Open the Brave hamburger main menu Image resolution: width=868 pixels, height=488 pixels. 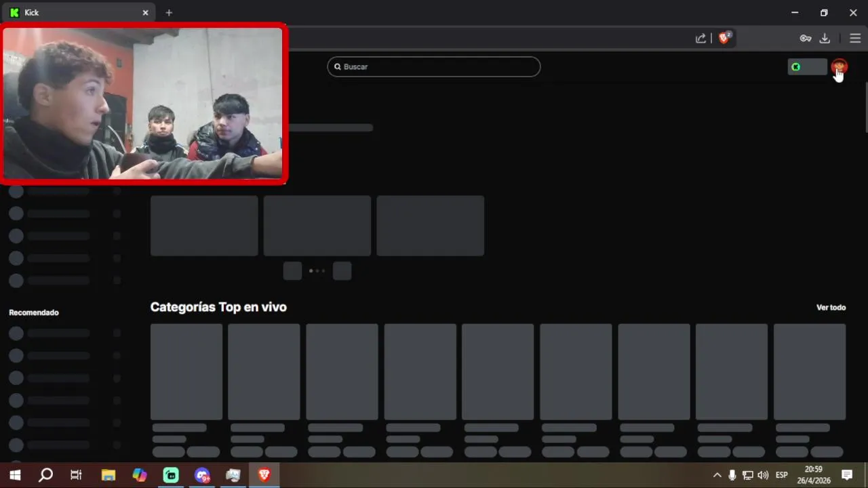pyautogui.click(x=855, y=38)
